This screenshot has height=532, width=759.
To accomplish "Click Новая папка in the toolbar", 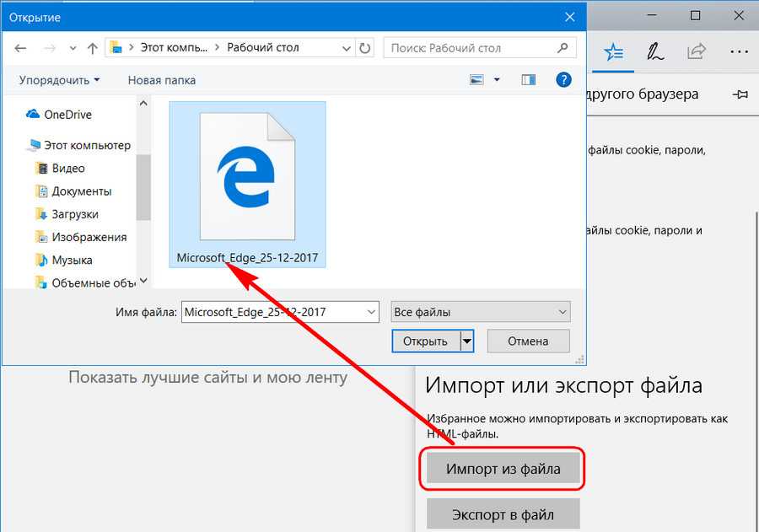I will [161, 80].
